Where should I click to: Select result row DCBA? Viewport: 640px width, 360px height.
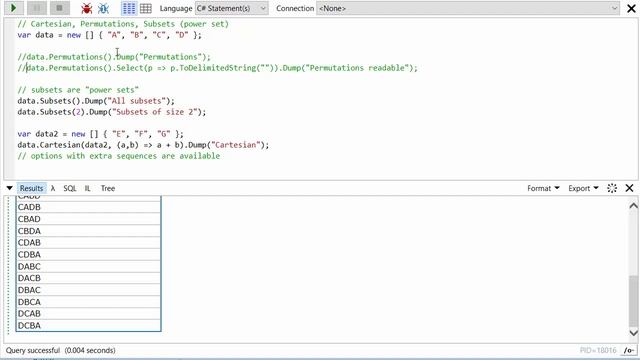point(88,325)
